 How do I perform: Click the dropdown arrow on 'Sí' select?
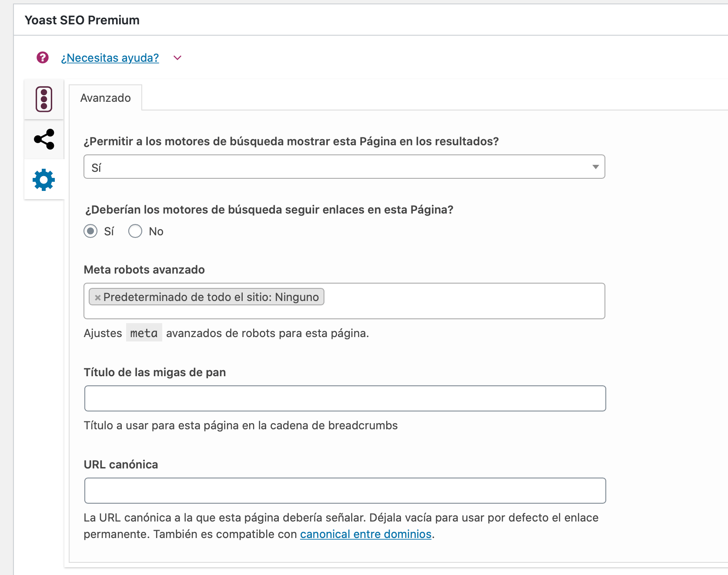[x=596, y=167]
